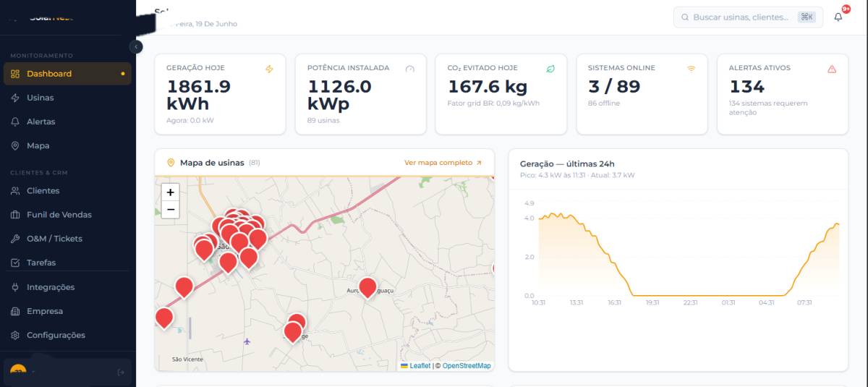Focus the 'Buscar usinas, clientes' search field

point(748,17)
